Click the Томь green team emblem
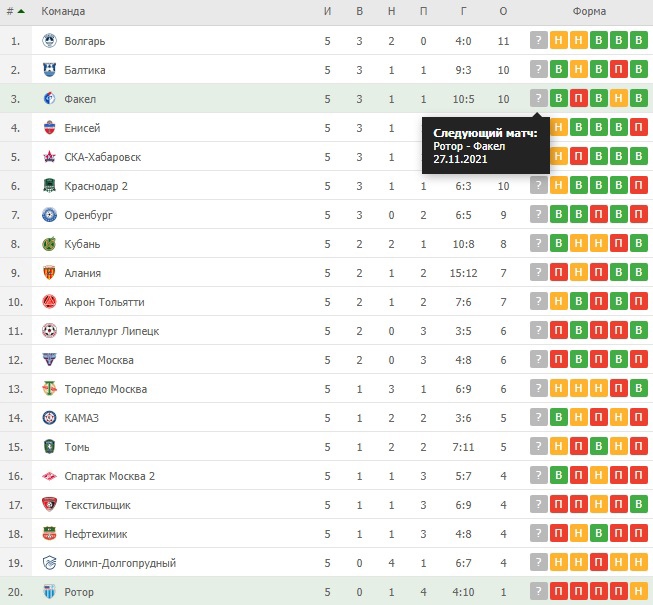Image resolution: width=653 pixels, height=605 pixels. tap(50, 447)
